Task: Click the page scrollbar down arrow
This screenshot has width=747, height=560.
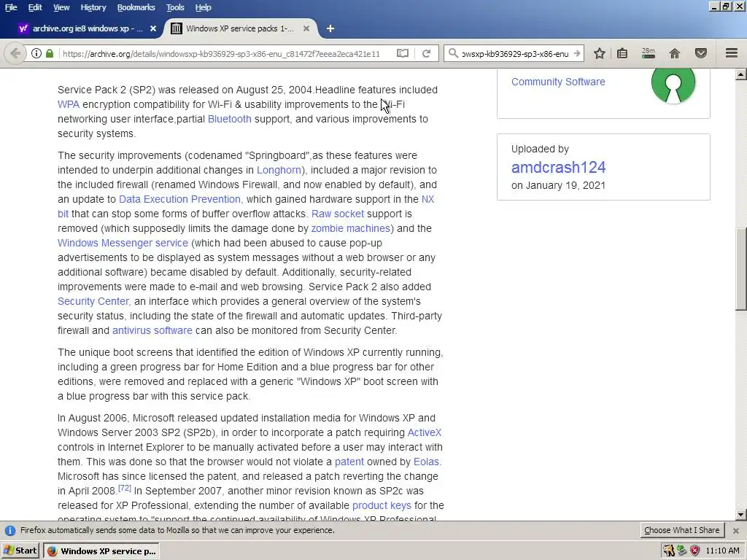Action: 741,514
